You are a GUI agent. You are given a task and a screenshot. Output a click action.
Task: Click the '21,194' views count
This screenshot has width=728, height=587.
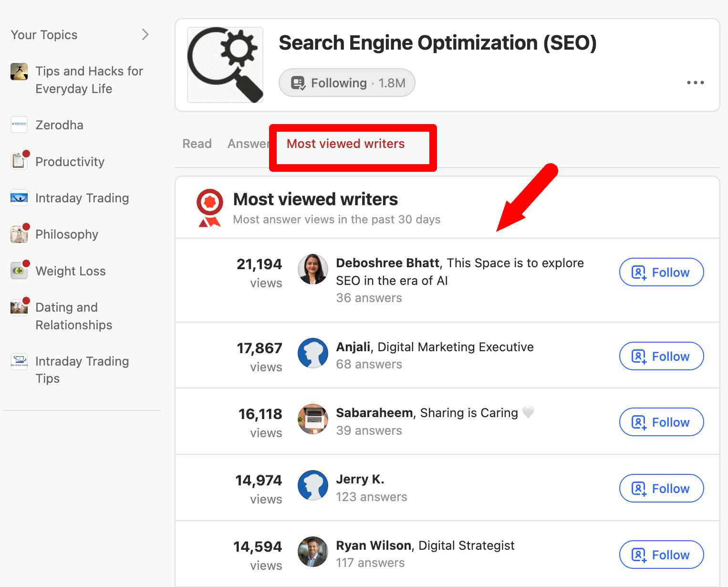click(x=260, y=264)
